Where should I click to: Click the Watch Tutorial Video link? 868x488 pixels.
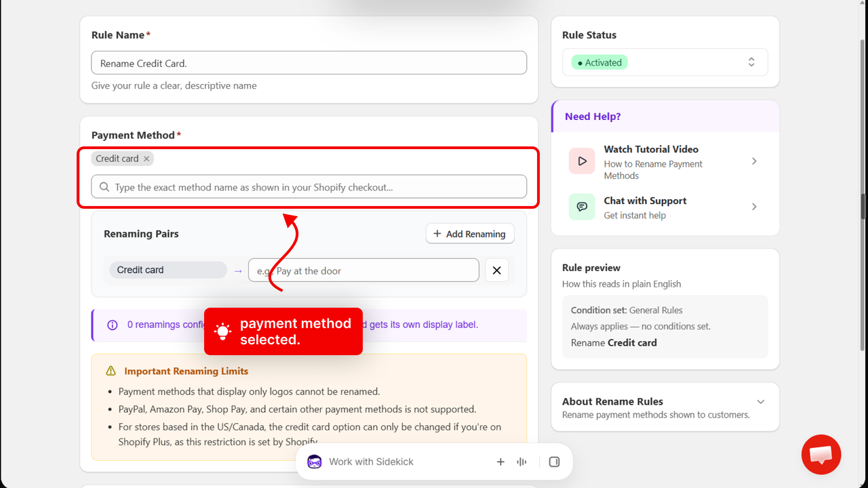point(651,149)
